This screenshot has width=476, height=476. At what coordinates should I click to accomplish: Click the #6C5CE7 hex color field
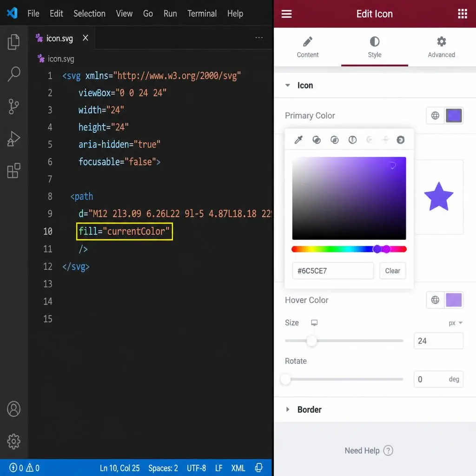333,271
